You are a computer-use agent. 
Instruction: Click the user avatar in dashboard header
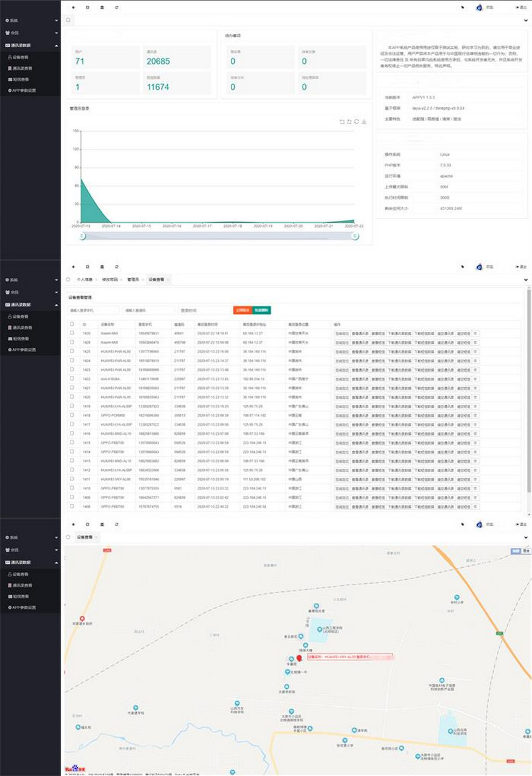tap(479, 7)
